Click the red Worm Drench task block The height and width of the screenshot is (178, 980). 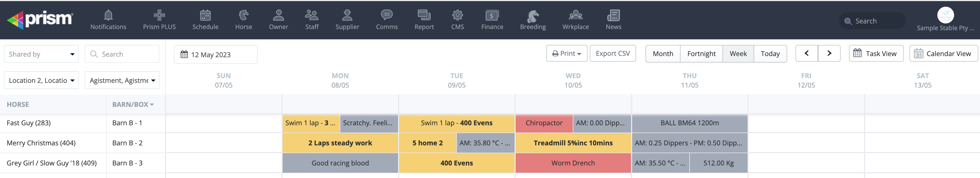coord(573,163)
